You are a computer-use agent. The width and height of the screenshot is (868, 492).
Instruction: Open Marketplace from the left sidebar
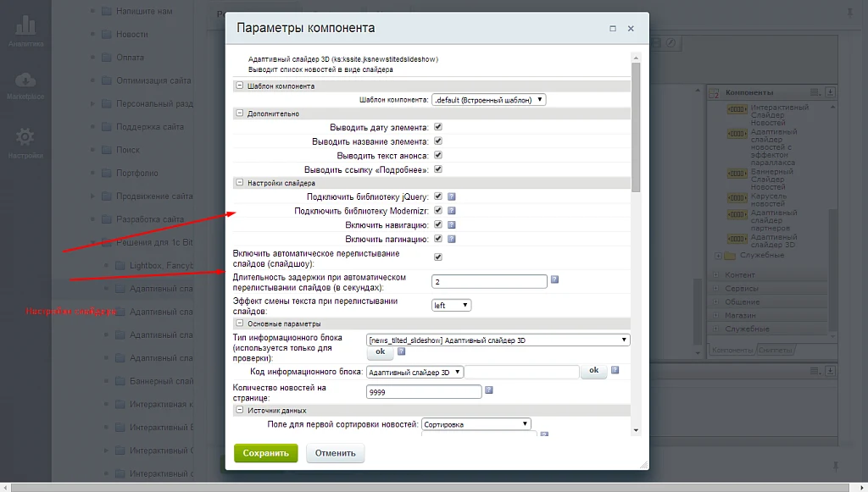coord(25,86)
